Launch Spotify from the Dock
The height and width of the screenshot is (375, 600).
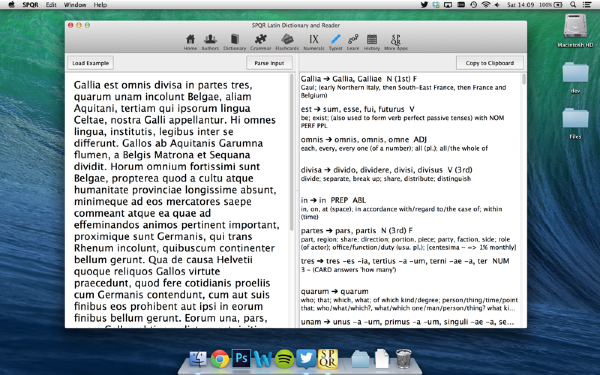[x=284, y=359]
